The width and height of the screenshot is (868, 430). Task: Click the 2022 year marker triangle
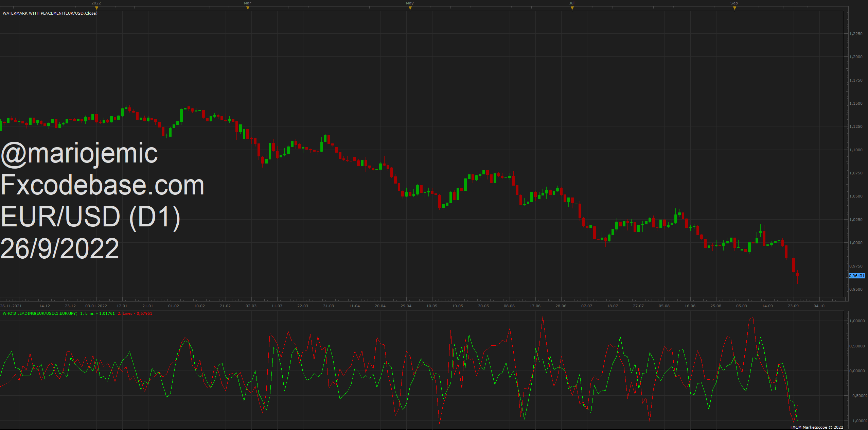96,8
